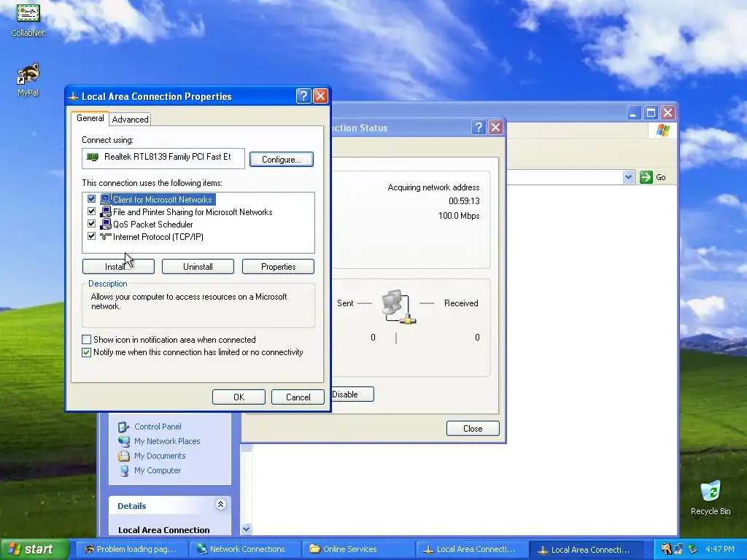Open the Control Panel link
Viewport: 747px width, 560px height.
158,427
